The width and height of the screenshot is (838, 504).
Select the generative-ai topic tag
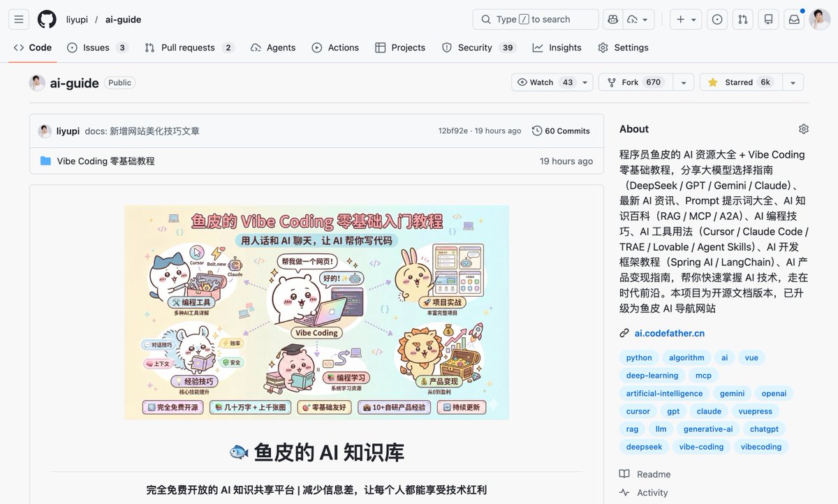coord(708,429)
